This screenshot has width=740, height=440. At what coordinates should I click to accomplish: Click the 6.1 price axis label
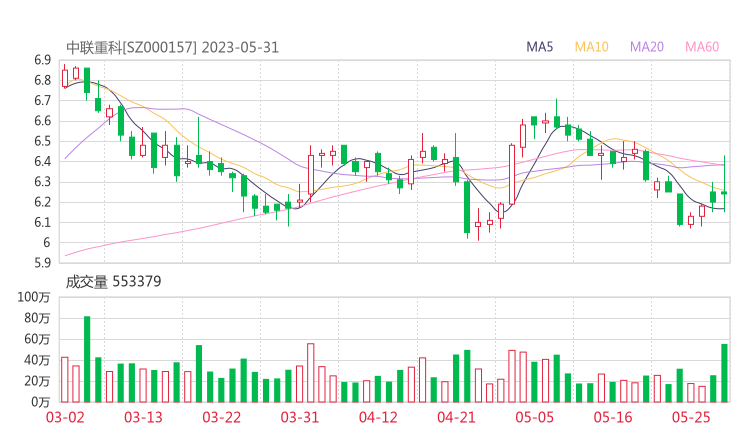click(42, 222)
